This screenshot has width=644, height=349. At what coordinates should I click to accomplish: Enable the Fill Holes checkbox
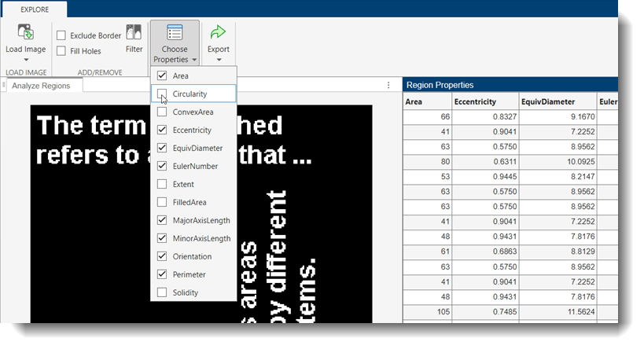[x=61, y=51]
